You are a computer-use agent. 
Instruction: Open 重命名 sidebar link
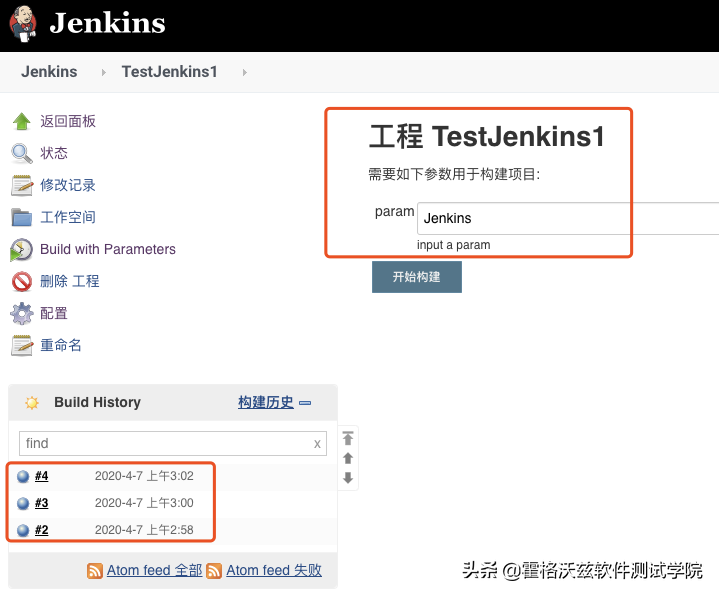tap(61, 345)
